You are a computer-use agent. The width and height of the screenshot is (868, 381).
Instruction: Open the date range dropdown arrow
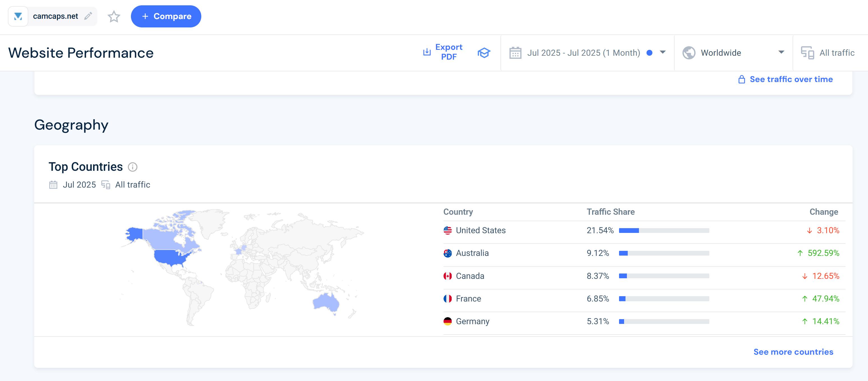coord(662,52)
